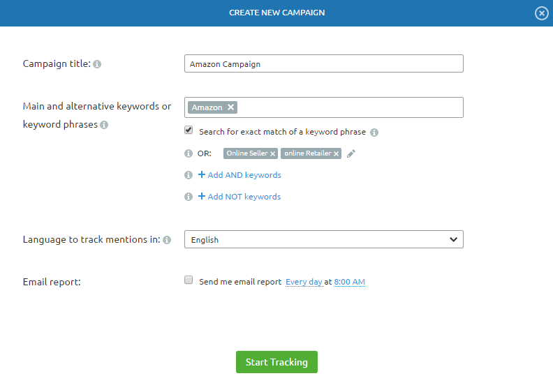Click info icon next to Language label
Screen dimensions: 553x392
(x=167, y=240)
